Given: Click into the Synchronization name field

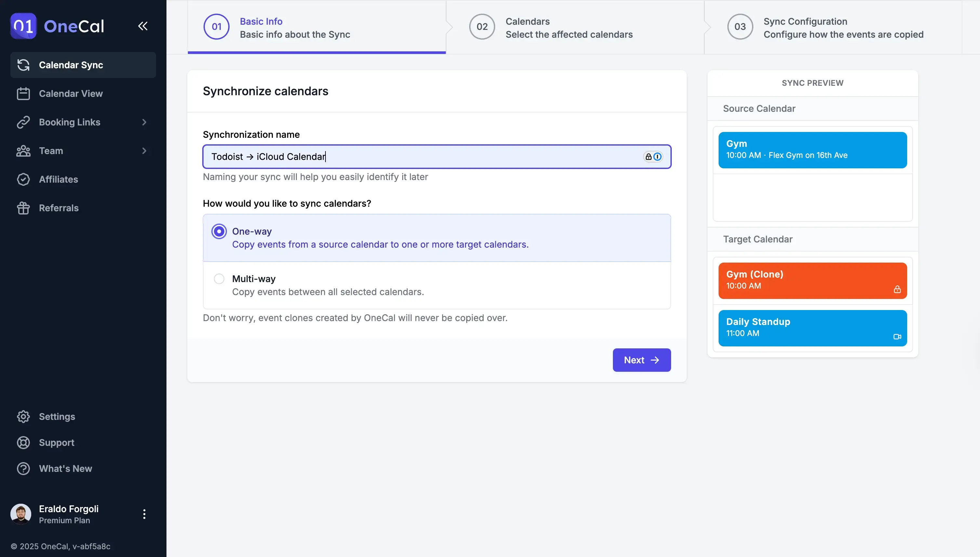Looking at the screenshot, I should [421, 157].
